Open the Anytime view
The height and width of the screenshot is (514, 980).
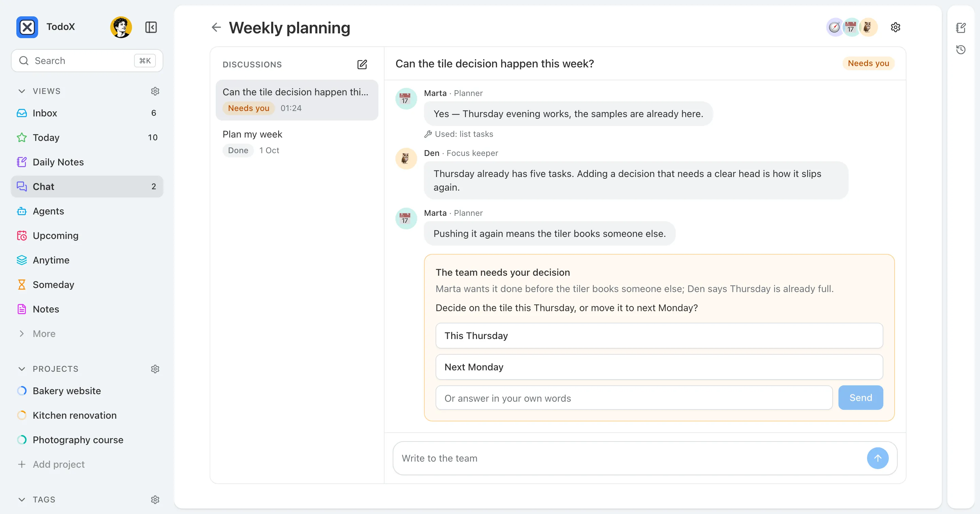click(x=87, y=260)
